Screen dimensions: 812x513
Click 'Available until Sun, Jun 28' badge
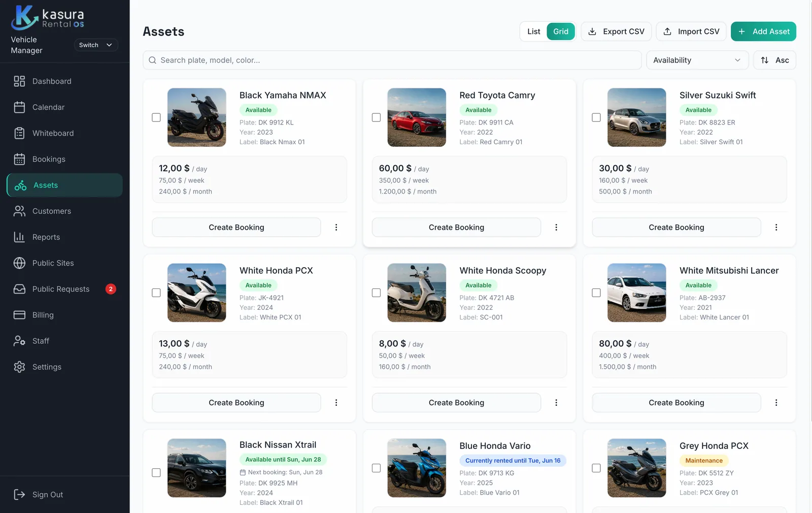tap(283, 460)
